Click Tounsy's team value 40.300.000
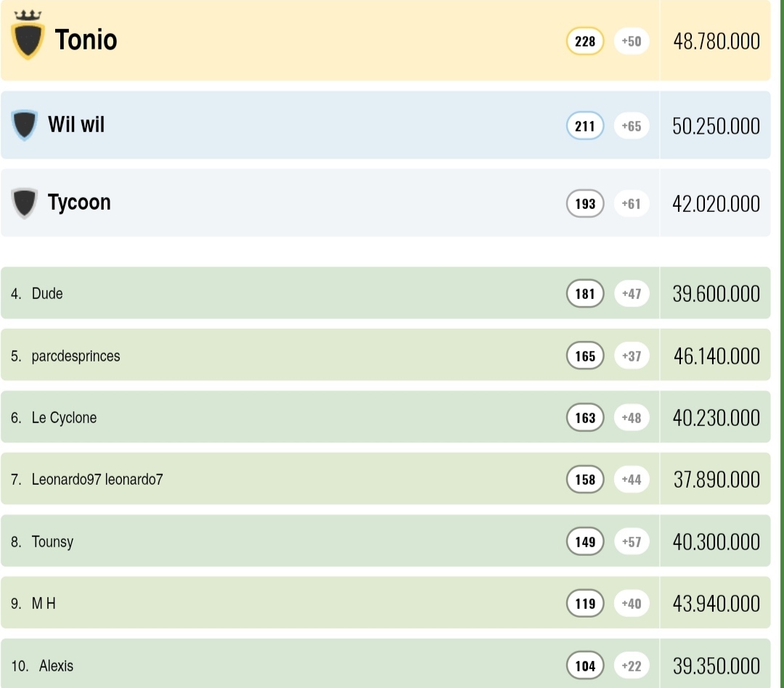This screenshot has width=784, height=688. [716, 542]
